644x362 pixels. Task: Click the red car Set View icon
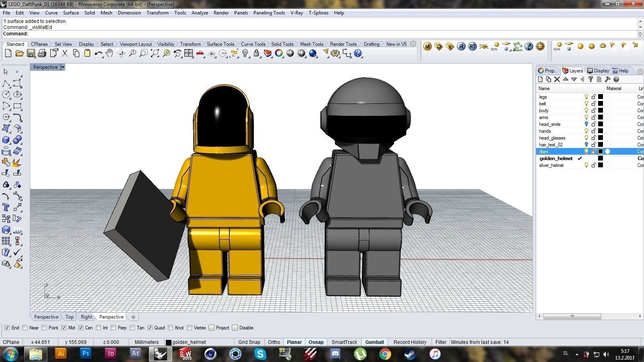(x=200, y=53)
